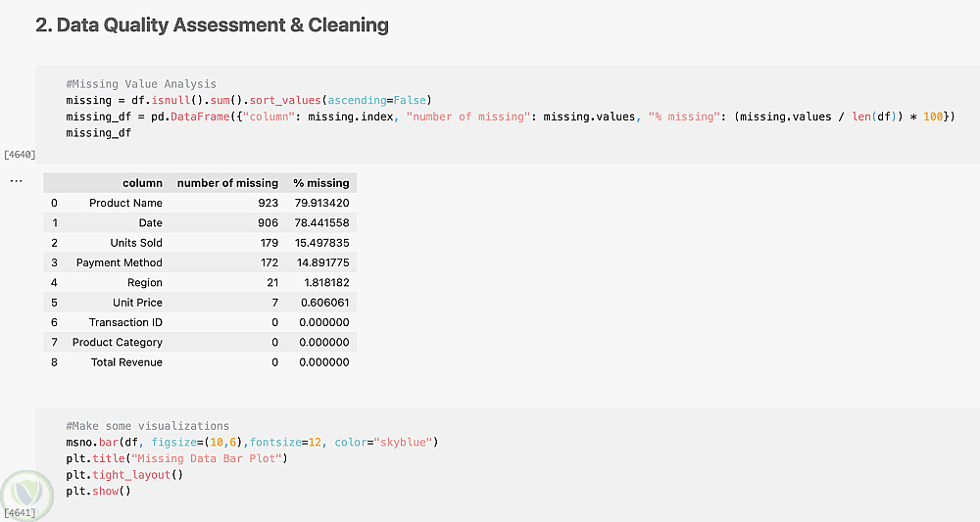Click the msno.bar code line
This screenshot has height=522, width=980.
252,443
